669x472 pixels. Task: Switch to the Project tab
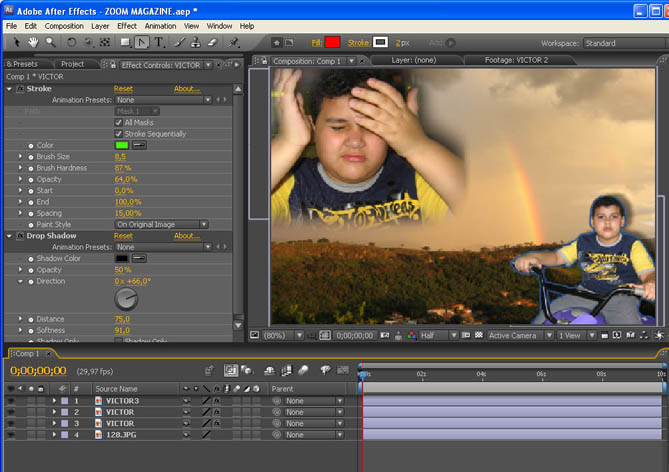pos(72,63)
